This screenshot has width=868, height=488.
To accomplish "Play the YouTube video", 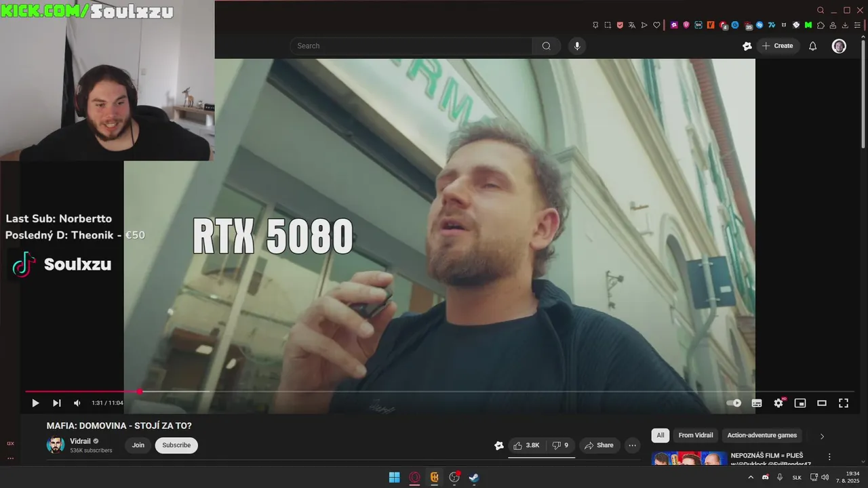I will point(35,403).
